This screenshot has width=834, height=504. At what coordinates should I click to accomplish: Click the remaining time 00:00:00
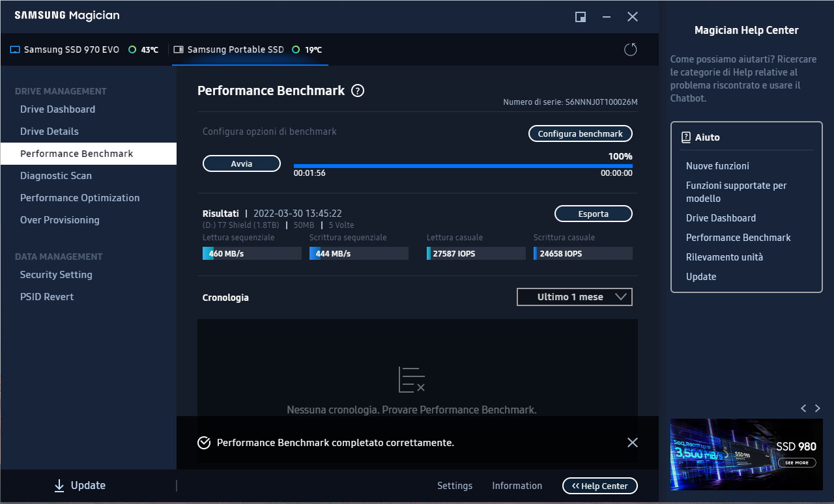click(x=616, y=174)
